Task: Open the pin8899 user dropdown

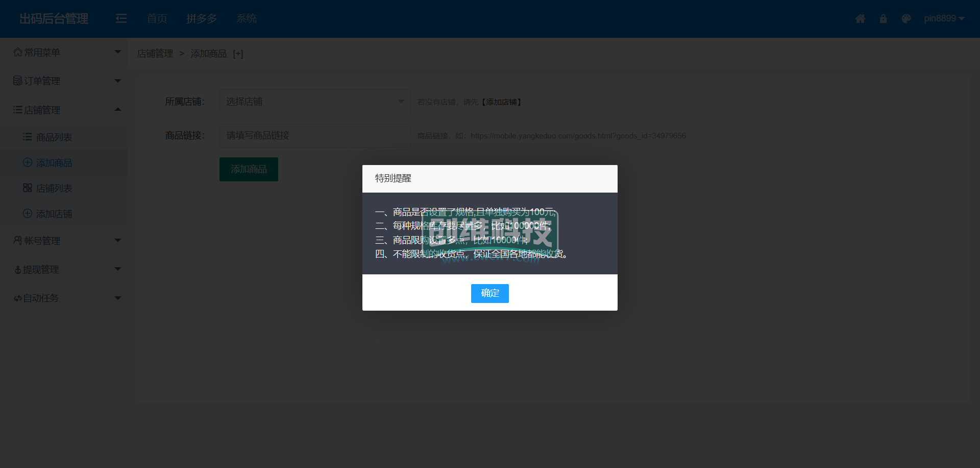Action: [x=943, y=19]
